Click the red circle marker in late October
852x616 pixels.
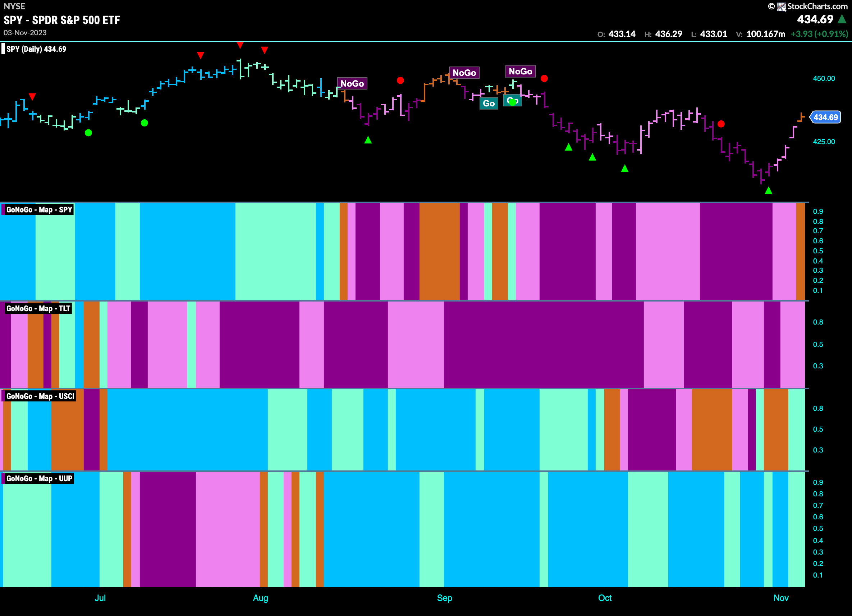[x=721, y=124]
